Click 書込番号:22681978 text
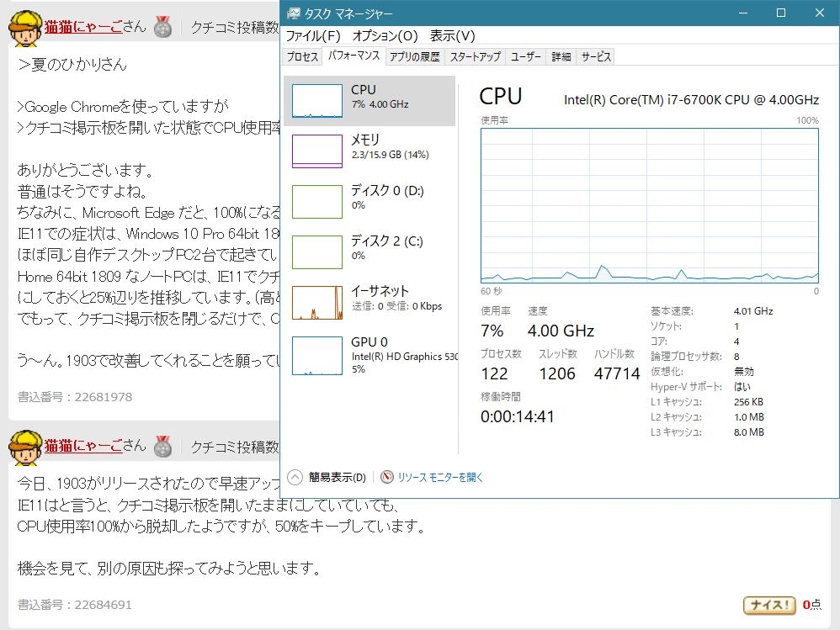The image size is (840, 630). (x=75, y=397)
